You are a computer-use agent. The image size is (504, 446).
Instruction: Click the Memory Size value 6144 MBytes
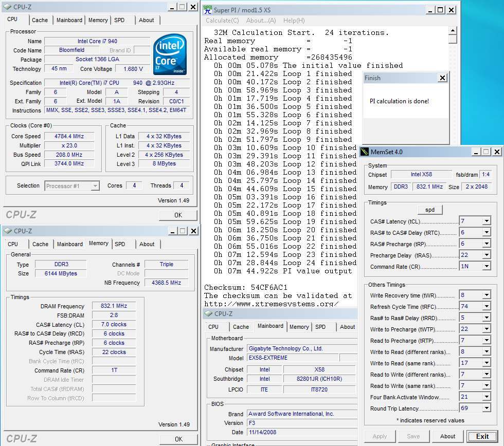click(x=61, y=273)
